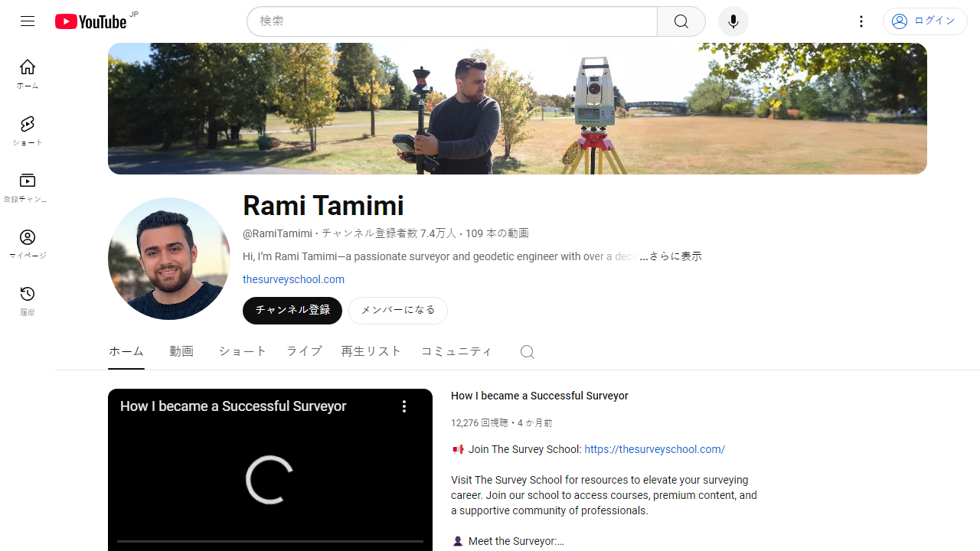
Task: Open ホーム in the sidebar
Action: click(28, 74)
